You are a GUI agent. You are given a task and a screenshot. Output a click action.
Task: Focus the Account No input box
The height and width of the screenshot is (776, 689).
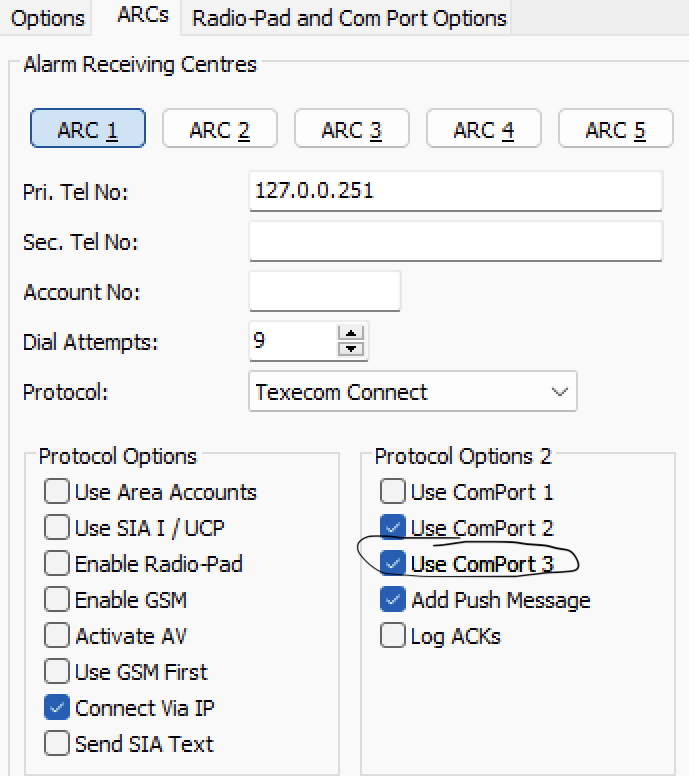point(324,291)
